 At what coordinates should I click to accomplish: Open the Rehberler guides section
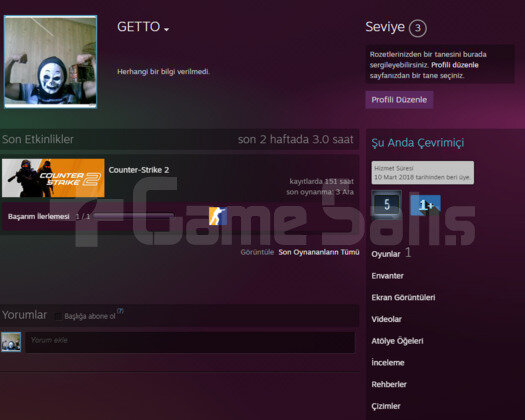pyautogui.click(x=389, y=384)
